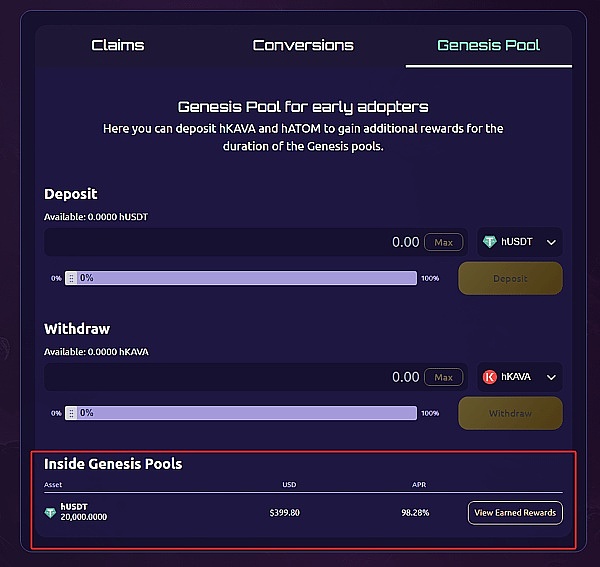Expand the hKAVA withdraw token dropdown
Screen dimensions: 600x567
(551, 377)
